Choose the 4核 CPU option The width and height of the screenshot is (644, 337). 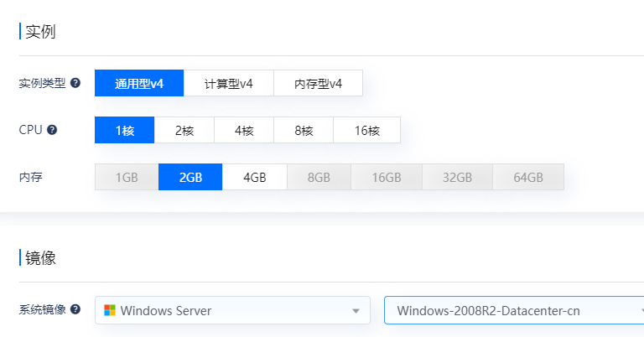[243, 130]
